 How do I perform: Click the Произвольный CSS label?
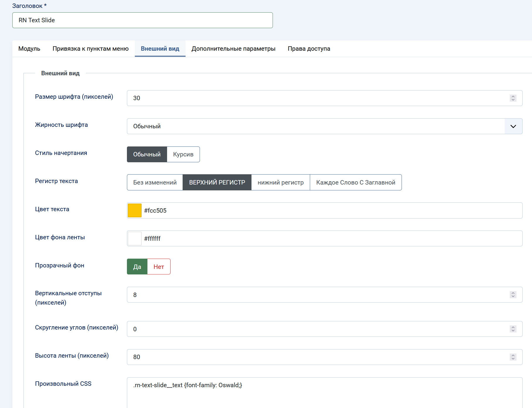(x=63, y=384)
